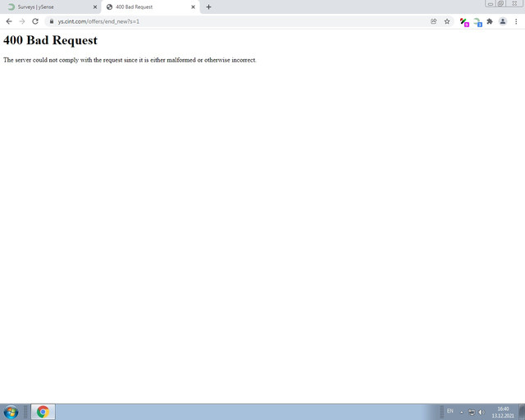The image size is (525, 420).
Task: Click the error text about a malformed request
Action: (130, 60)
